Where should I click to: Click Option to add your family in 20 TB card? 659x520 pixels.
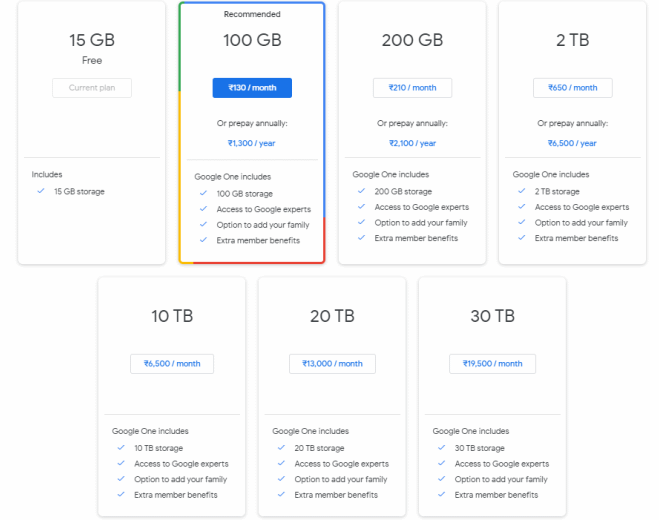coord(341,480)
